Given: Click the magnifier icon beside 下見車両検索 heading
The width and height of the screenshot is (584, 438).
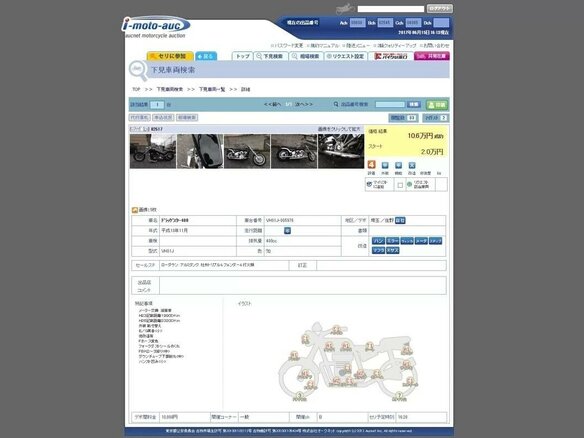Looking at the screenshot, I should pos(138,70).
